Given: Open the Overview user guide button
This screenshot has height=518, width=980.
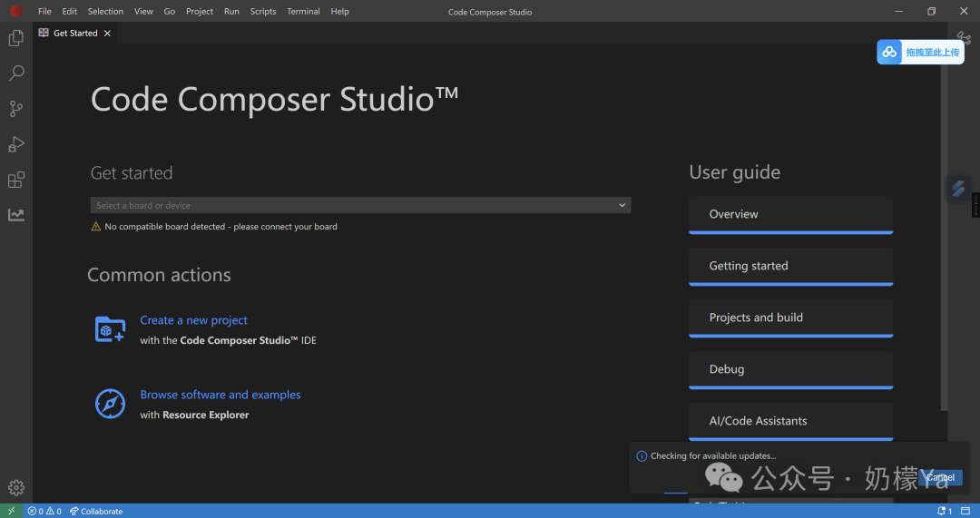Looking at the screenshot, I should coord(790,215).
